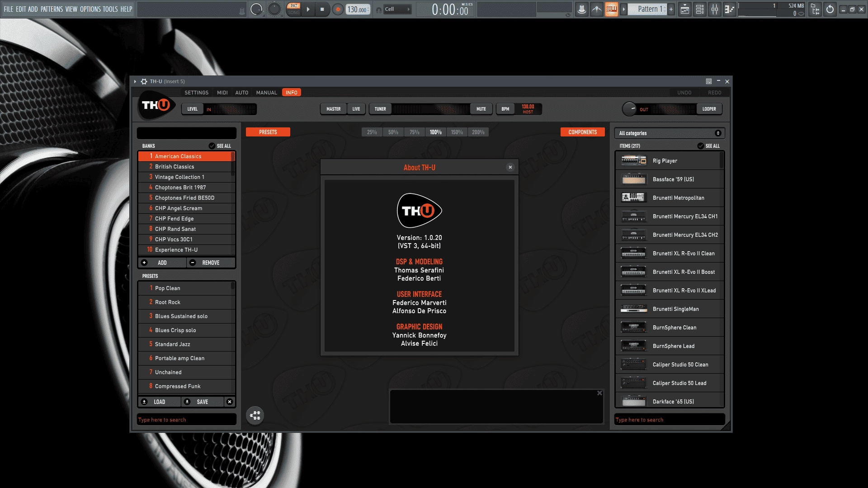This screenshot has width=868, height=488.
Task: Click the 130.00 HOST tempo display
Action: click(528, 109)
